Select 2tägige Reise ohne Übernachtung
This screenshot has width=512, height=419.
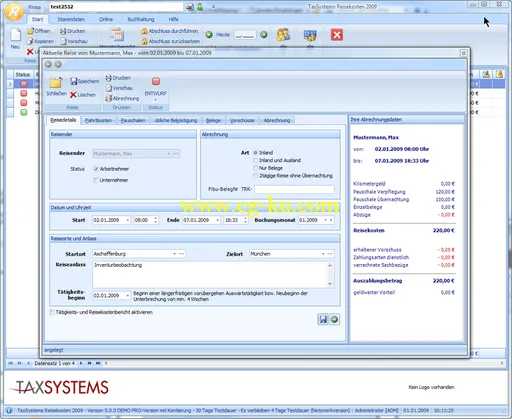(x=256, y=176)
